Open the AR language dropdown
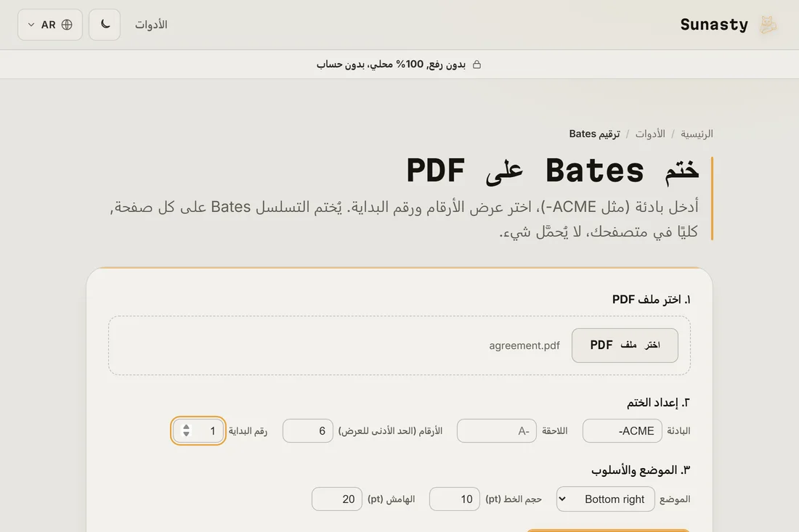This screenshot has width=799, height=532. coord(50,25)
